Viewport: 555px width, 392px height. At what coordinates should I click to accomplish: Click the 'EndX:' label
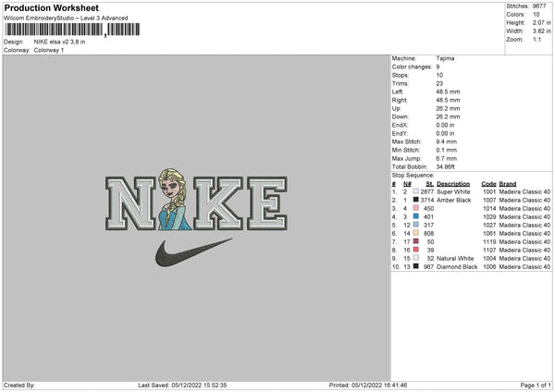click(400, 125)
